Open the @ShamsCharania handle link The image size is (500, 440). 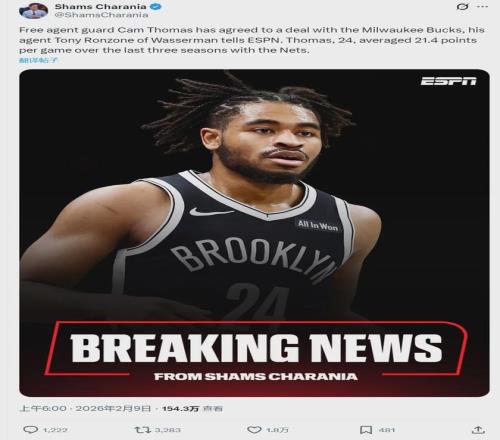pyautogui.click(x=101, y=15)
